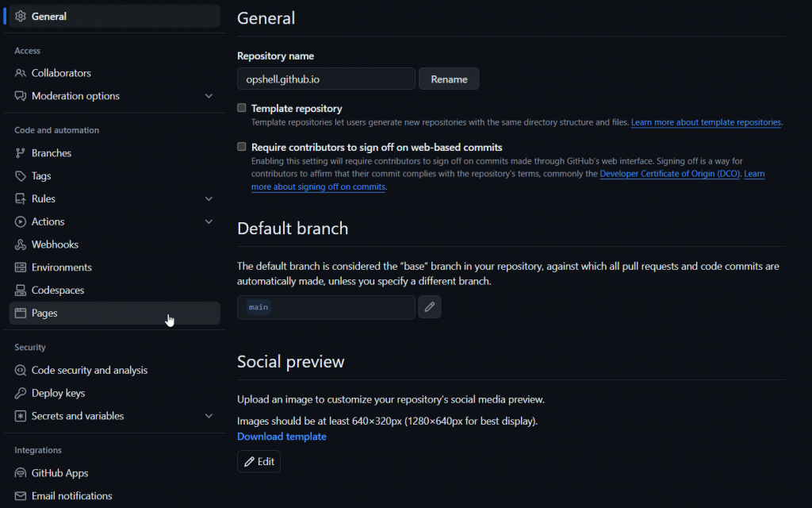This screenshot has height=508, width=812.
Task: Click the Rename button
Action: tap(449, 79)
